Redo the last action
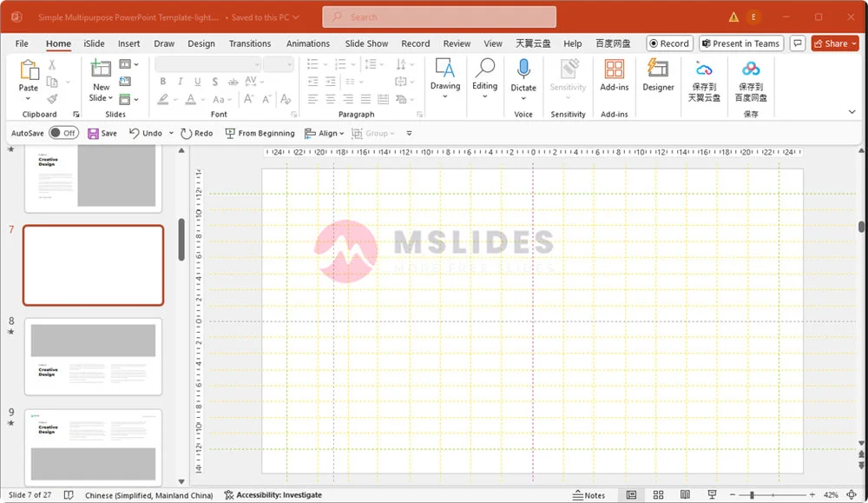Viewport: 868px width, 503px height. [x=196, y=134]
